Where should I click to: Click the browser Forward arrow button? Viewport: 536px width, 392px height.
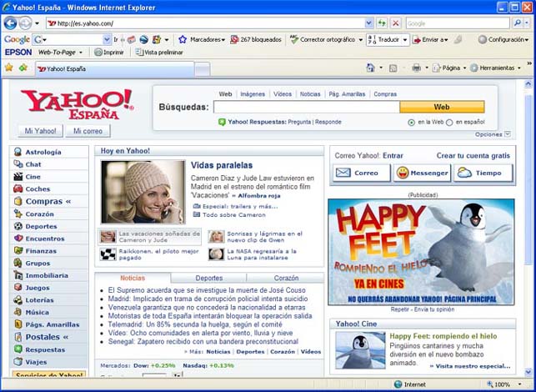point(25,23)
